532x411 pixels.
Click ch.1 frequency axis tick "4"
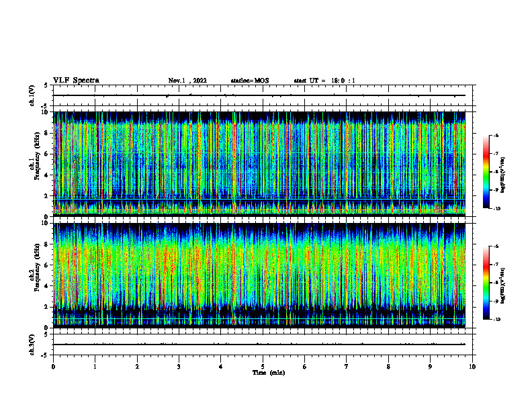[x=46, y=175]
